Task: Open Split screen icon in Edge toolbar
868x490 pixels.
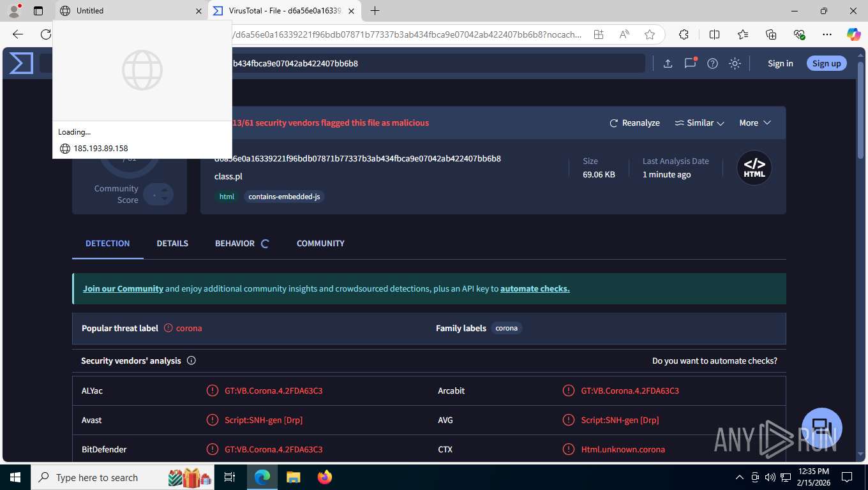Action: click(714, 34)
